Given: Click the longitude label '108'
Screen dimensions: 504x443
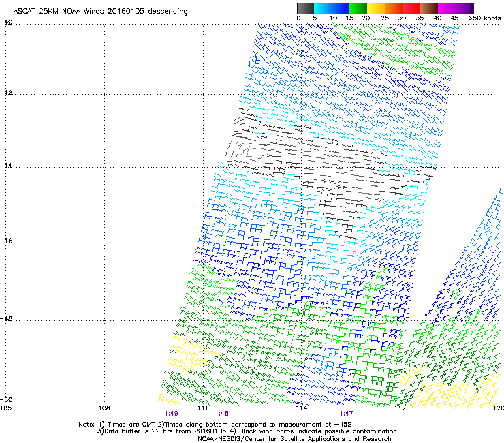Looking at the screenshot, I should tap(104, 408).
